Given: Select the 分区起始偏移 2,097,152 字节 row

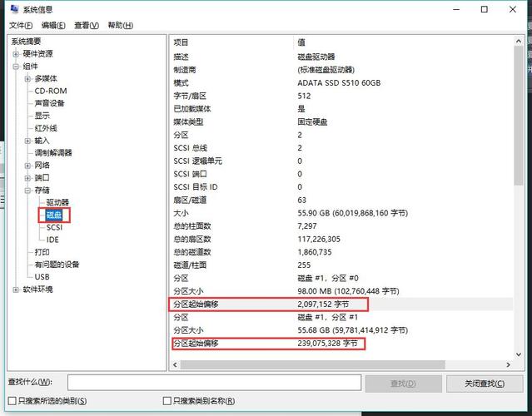Looking at the screenshot, I should [341, 305].
